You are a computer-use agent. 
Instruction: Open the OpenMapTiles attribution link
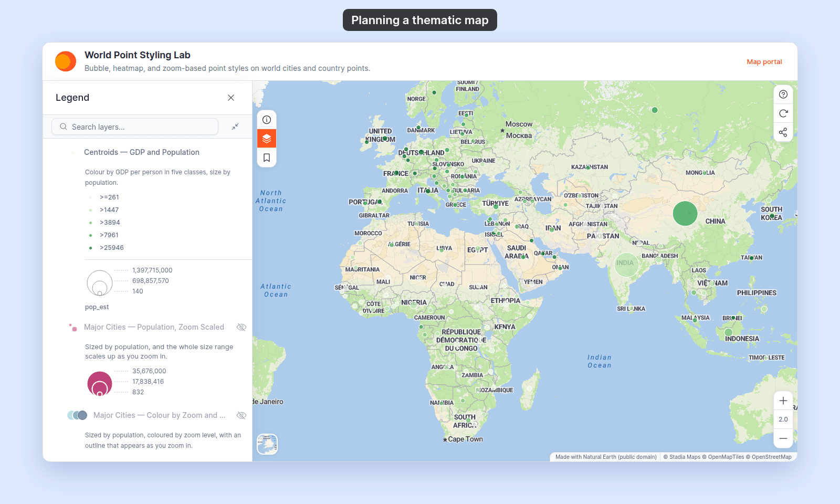coord(723,457)
